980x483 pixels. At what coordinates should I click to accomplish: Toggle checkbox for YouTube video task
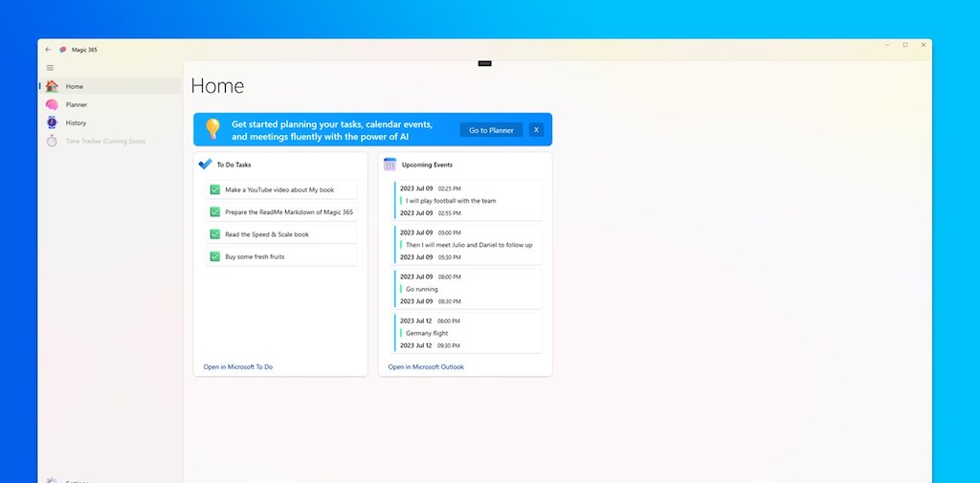215,190
